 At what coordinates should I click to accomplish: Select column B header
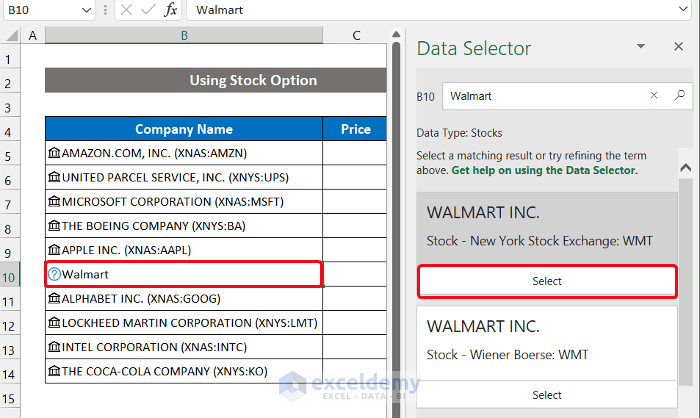click(184, 36)
